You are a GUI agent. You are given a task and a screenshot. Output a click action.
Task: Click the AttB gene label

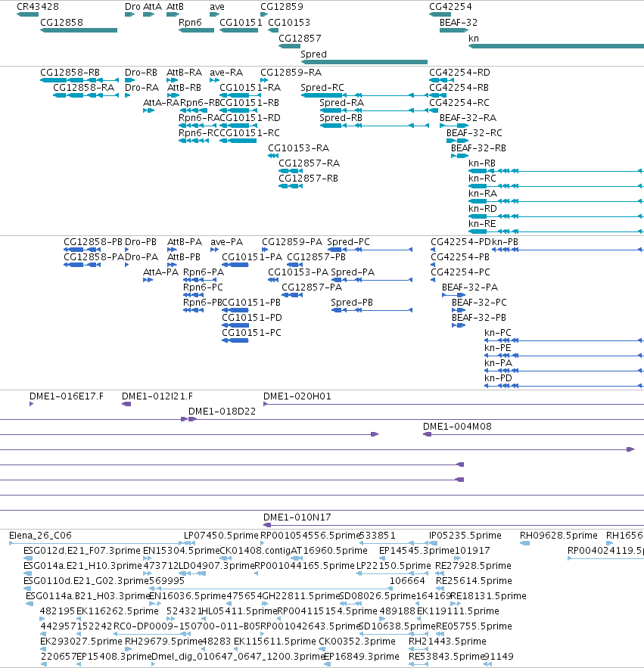point(175,7)
